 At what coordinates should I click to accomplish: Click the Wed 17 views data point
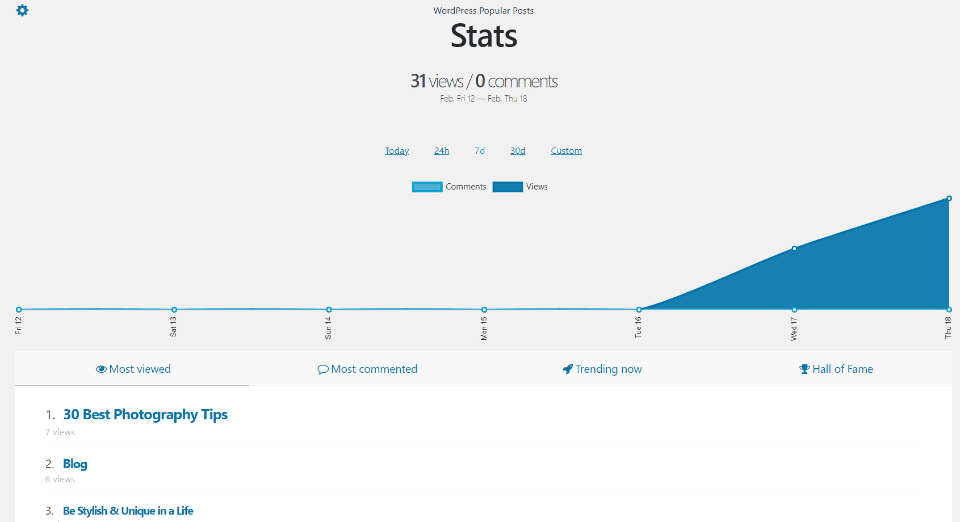pos(794,248)
